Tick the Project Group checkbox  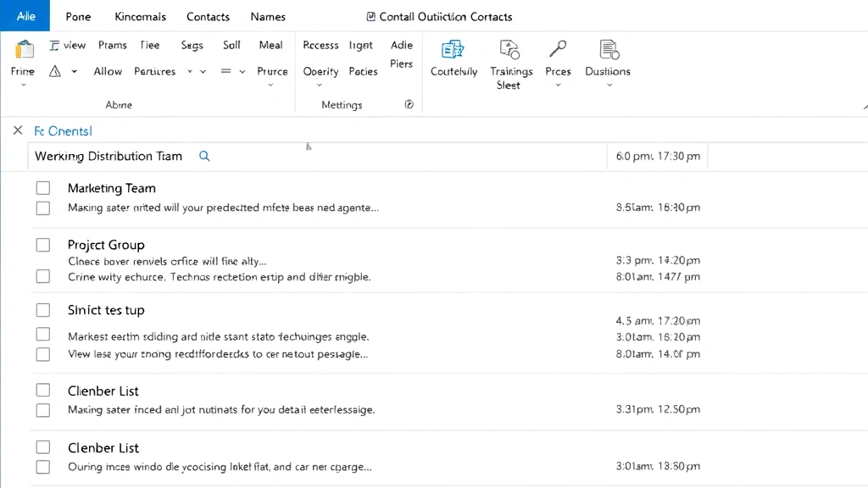43,245
